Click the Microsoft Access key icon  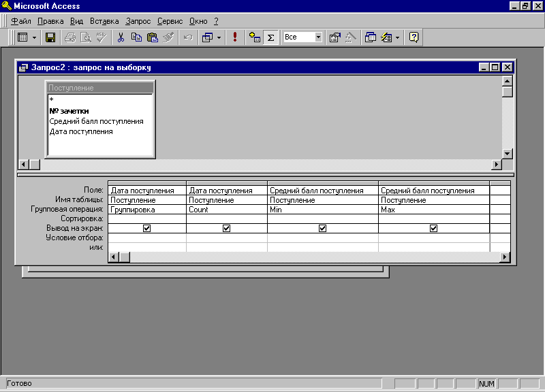tap(6, 5)
